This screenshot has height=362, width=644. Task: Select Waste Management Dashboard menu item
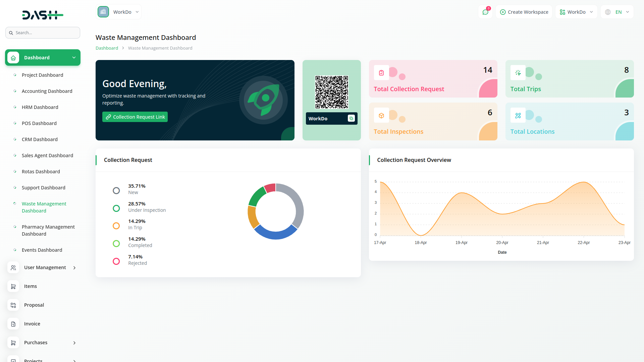tap(44, 207)
